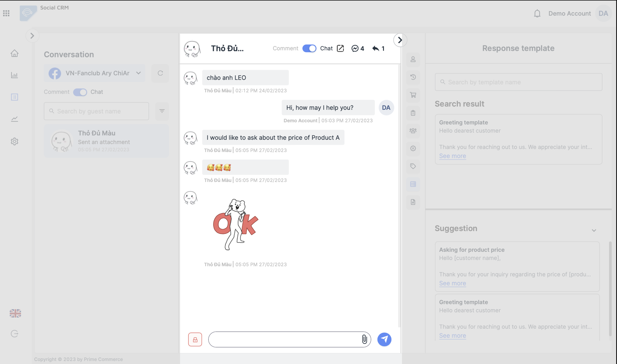The width and height of the screenshot is (617, 364).
Task: Click the red lock icon button
Action: pyautogui.click(x=195, y=340)
